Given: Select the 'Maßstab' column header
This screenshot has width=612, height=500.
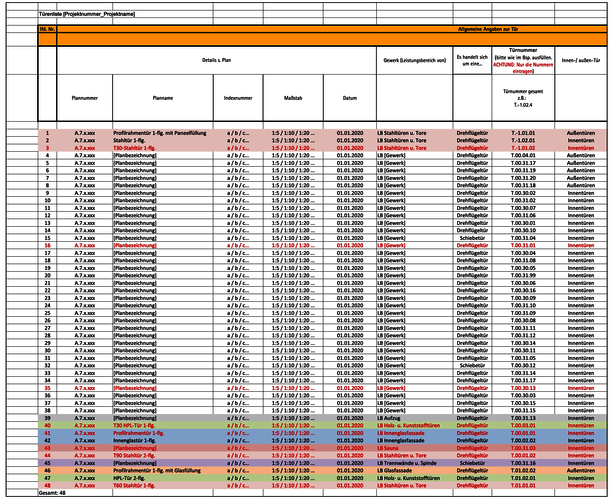Looking at the screenshot, I should click(293, 98).
